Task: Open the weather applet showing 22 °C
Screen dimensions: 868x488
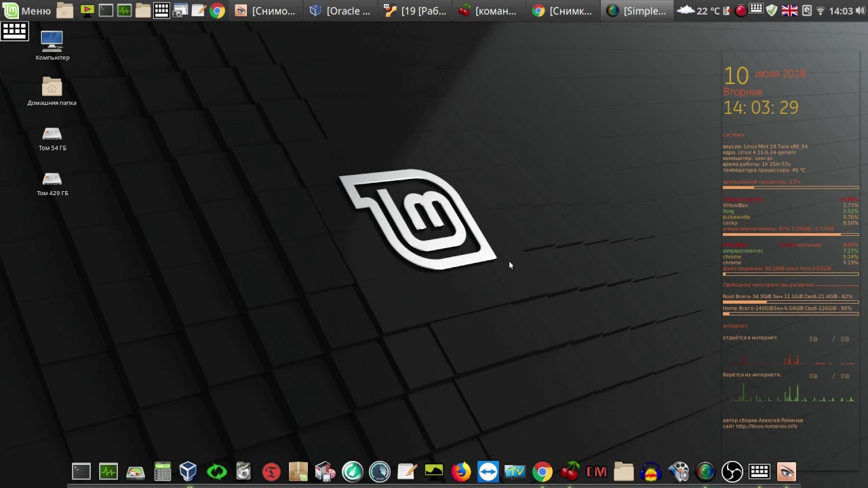Action: (699, 10)
